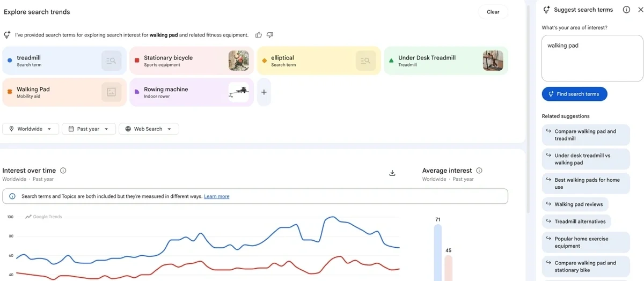Select the elliptical search term card

point(319,61)
